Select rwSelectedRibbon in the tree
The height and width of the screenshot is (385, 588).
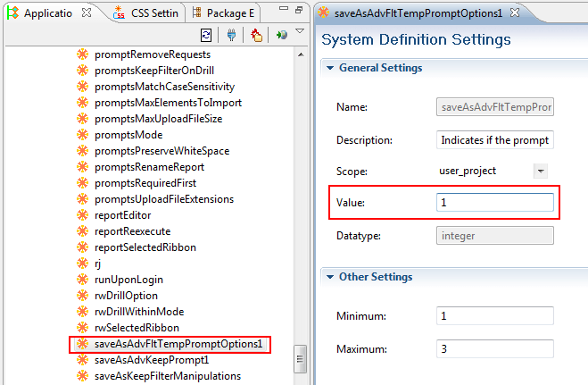point(137,328)
